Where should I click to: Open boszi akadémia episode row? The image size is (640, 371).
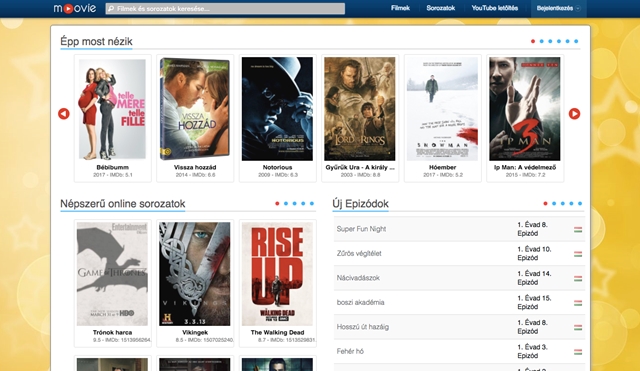click(459, 302)
